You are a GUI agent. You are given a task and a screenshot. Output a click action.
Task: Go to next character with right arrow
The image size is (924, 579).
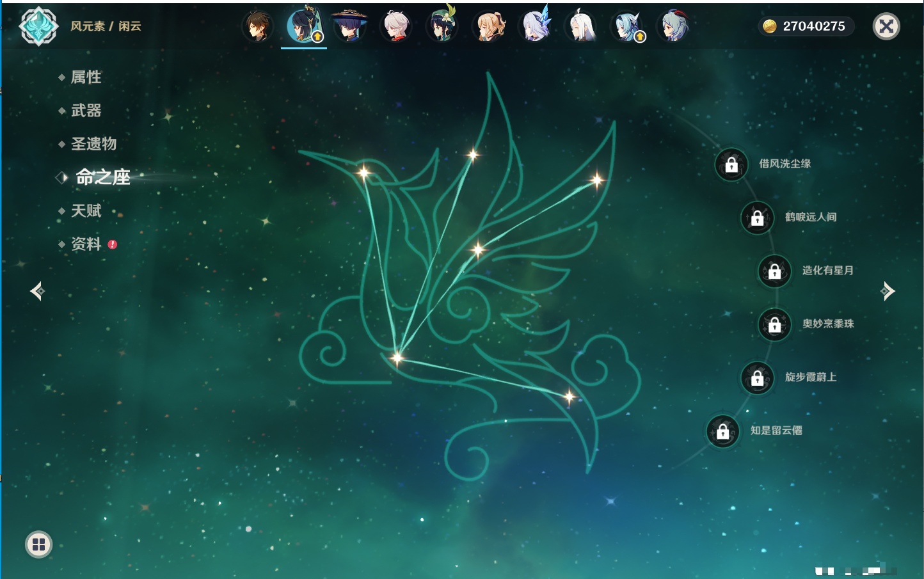tap(888, 291)
